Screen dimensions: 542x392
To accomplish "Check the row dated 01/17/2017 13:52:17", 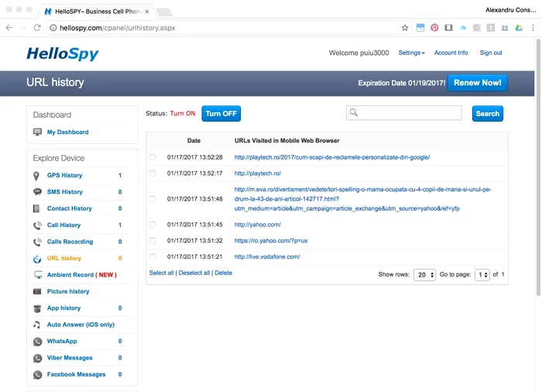I will point(153,174).
